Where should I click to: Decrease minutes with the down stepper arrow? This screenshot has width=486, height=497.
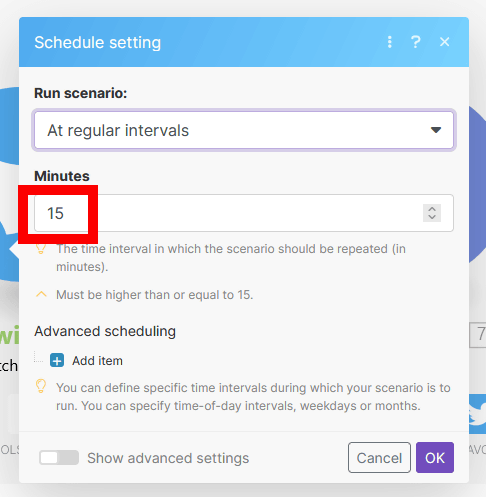[x=432, y=217]
